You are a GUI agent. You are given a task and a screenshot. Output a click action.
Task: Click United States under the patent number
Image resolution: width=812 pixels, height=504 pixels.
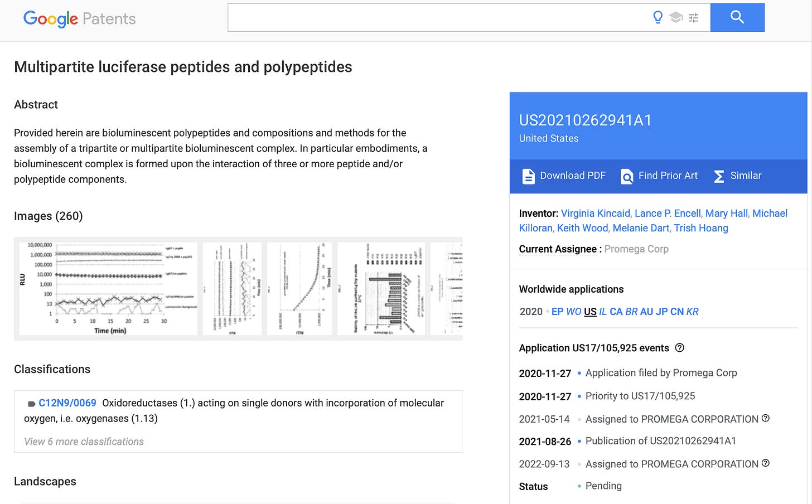549,138
